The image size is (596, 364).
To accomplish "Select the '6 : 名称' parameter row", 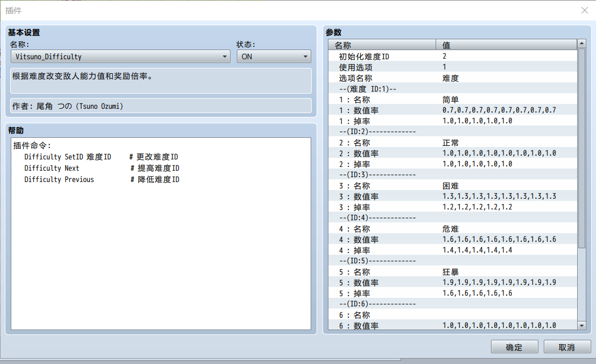I will click(453, 314).
